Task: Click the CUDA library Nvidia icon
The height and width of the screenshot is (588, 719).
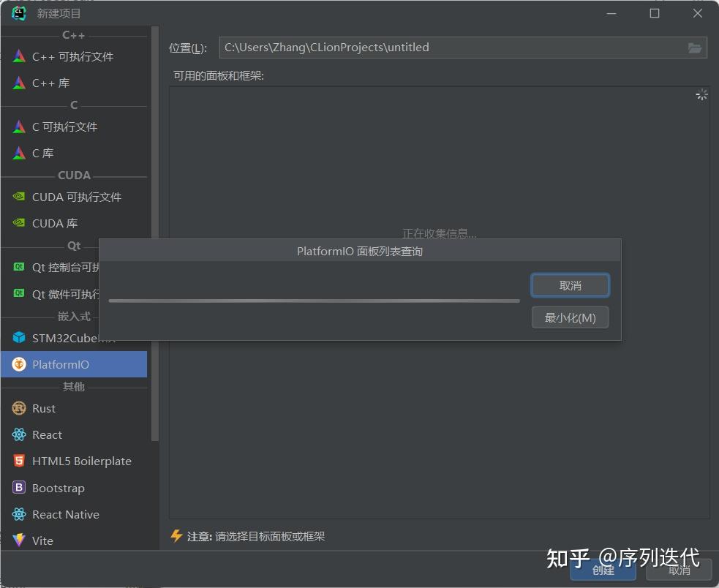Action: pos(19,222)
